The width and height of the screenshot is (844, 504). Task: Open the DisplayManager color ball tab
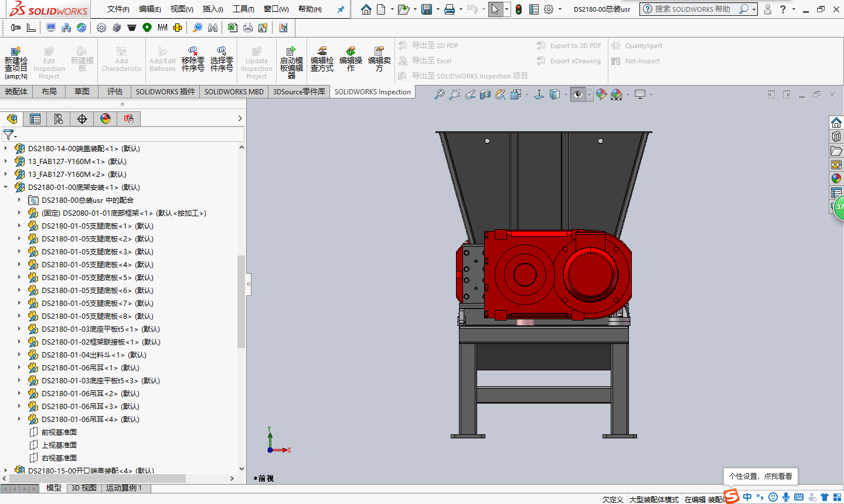tap(105, 119)
